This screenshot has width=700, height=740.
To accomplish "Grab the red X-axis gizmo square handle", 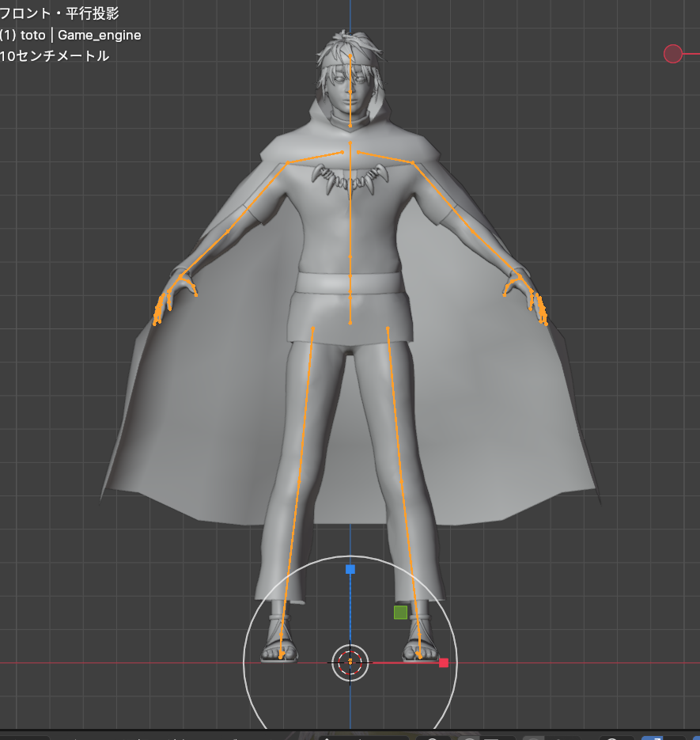I will (444, 662).
